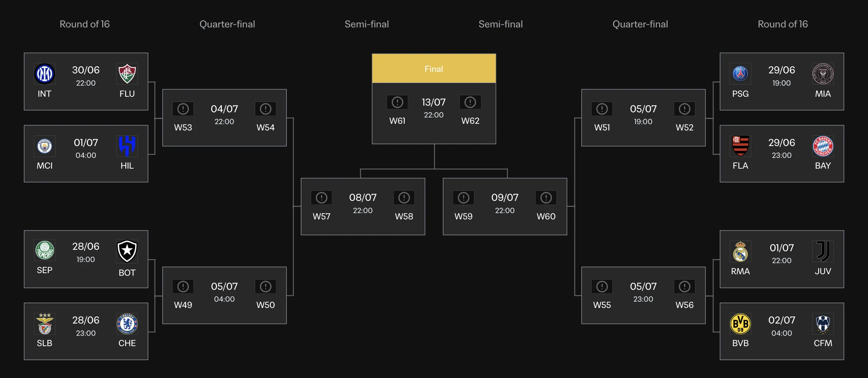Click the Benfica crest (SLB)
The height and width of the screenshot is (378, 868).
[44, 324]
